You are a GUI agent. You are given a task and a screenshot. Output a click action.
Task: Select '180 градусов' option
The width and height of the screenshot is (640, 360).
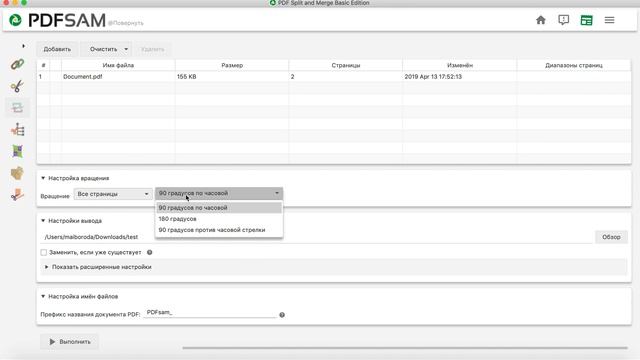[x=219, y=219]
